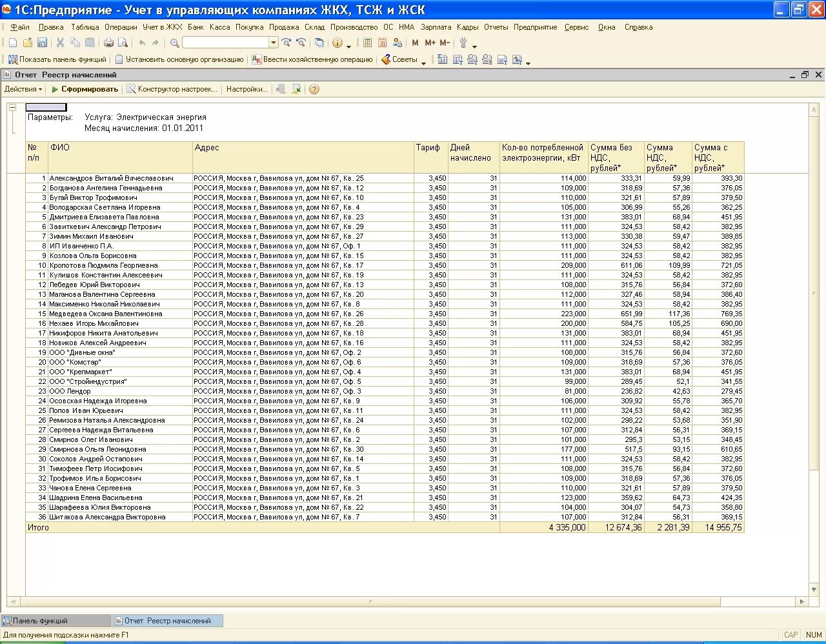Click the New document icon
Viewport: 826px width, 644px height.
tap(12, 43)
